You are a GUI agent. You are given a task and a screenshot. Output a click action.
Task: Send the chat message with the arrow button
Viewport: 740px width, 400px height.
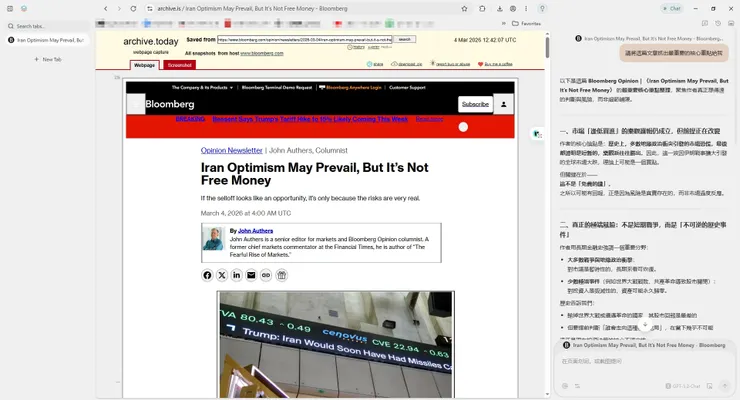725,386
